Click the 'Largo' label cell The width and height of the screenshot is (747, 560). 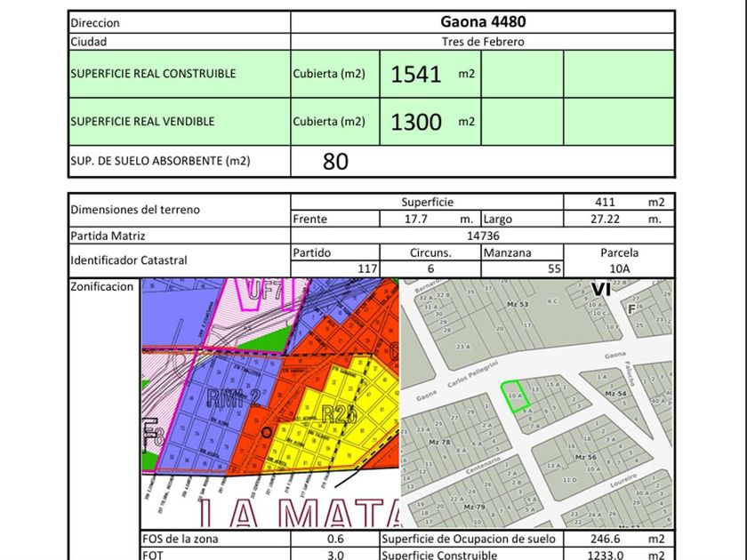pyautogui.click(x=522, y=219)
